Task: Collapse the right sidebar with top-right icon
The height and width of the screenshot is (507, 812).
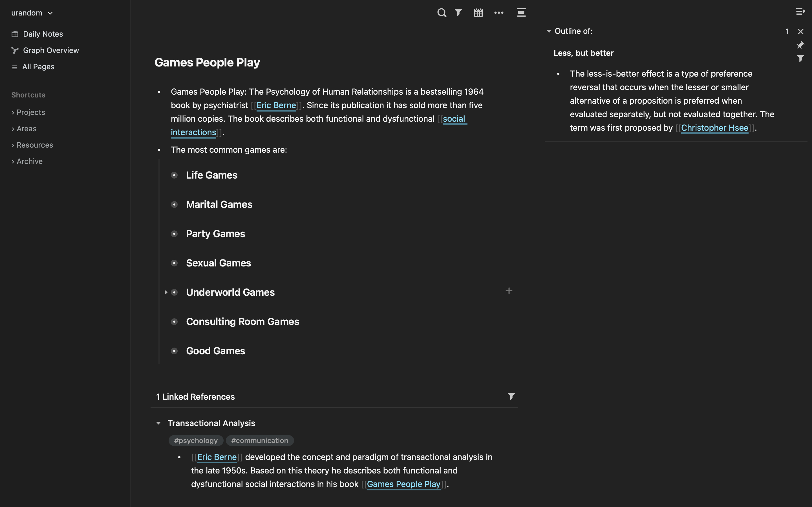Action: pos(800,11)
